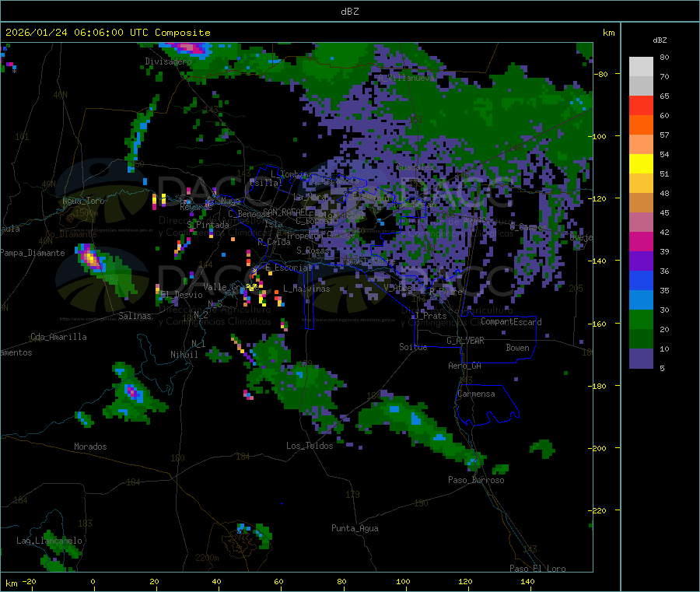The image size is (700, 592).
Task: Click the Los_Toldos place label
Action: point(310,446)
